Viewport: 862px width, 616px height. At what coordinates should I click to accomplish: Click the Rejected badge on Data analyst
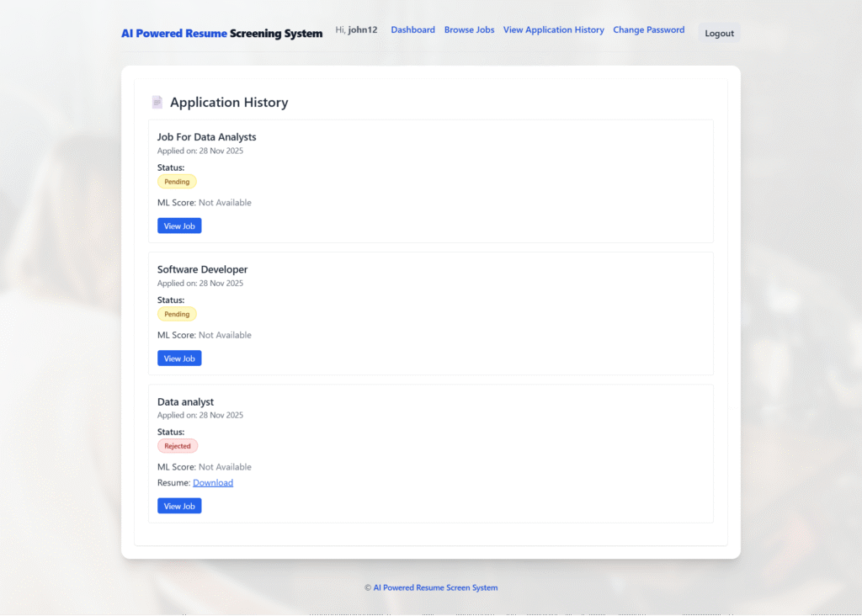(x=178, y=445)
